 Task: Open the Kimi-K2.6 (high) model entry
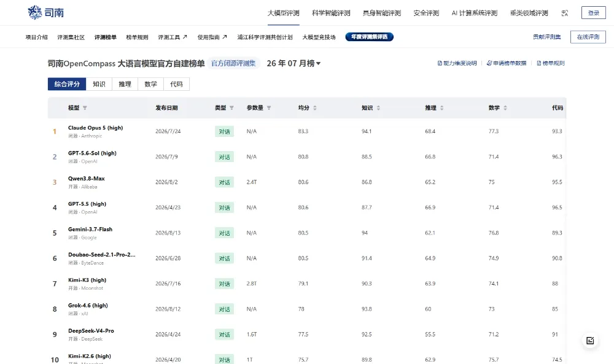pyautogui.click(x=90, y=356)
